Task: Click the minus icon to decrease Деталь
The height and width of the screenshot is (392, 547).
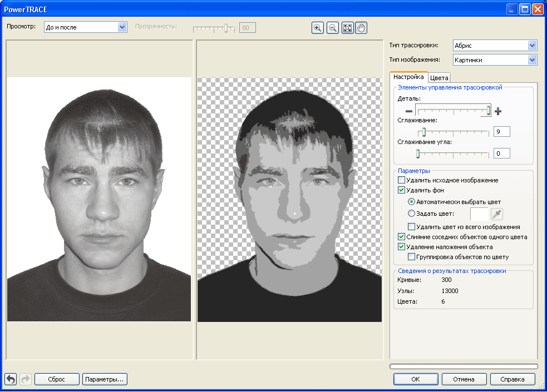Action: 409,112
